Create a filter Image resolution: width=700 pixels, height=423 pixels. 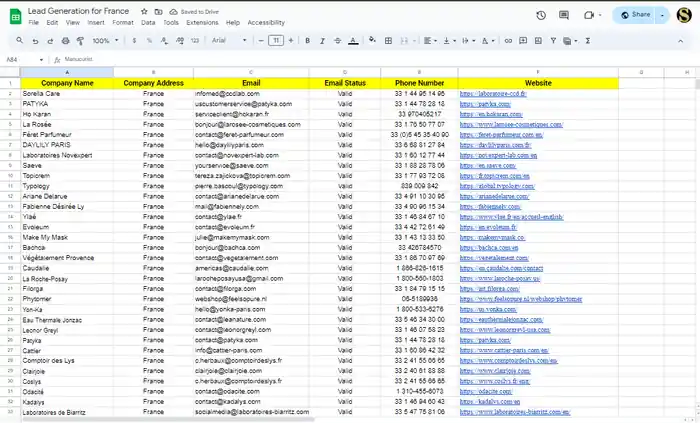(553, 41)
